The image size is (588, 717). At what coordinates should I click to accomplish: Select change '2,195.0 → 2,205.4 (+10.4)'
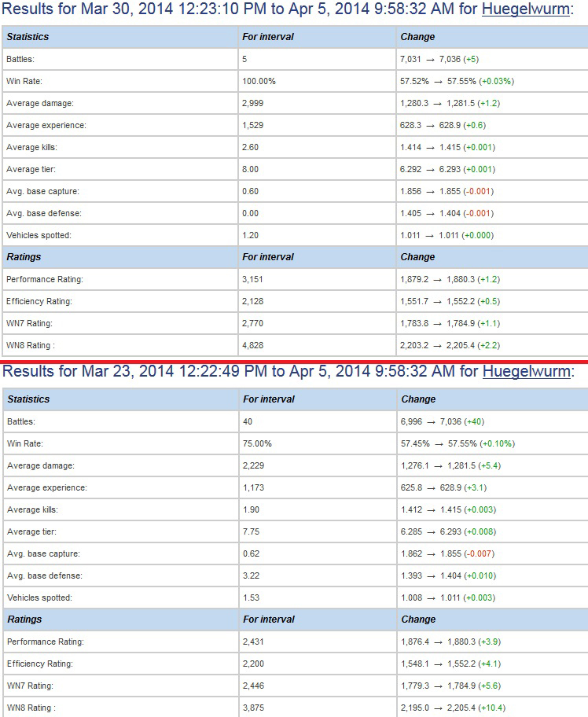coord(453,708)
